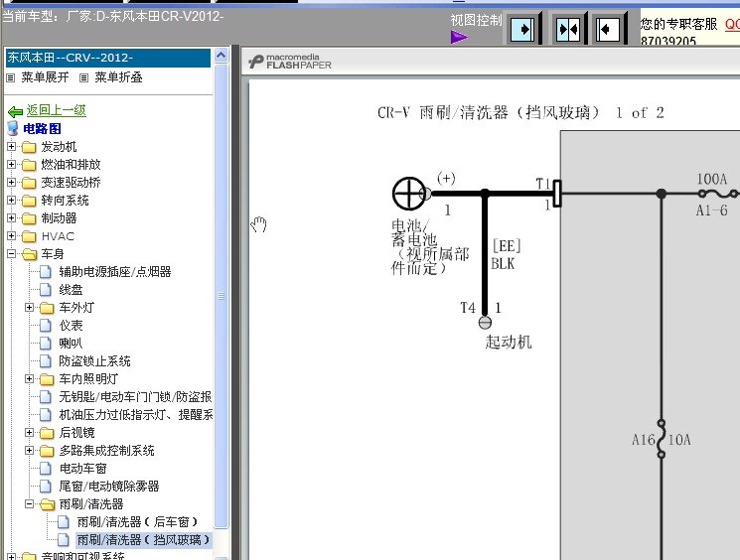Select 雨刷/清洗器（挡风玻璃）entry
The image size is (740, 560).
tap(143, 540)
